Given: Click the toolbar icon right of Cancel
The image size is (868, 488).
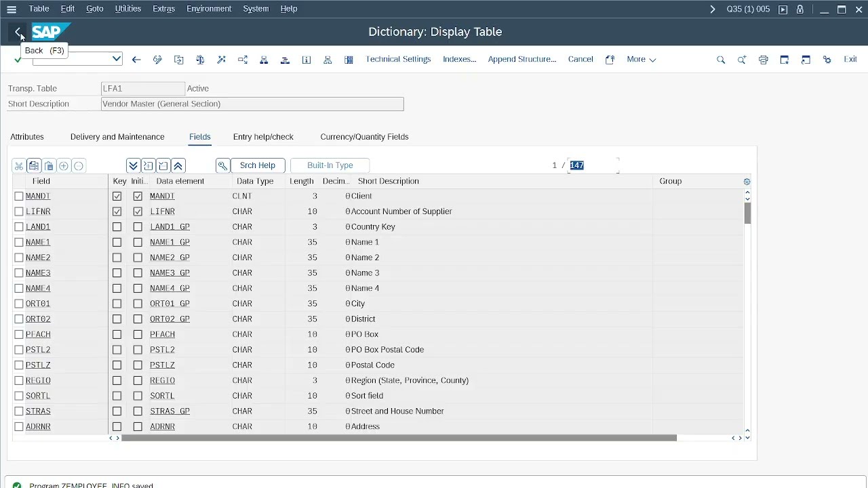Looking at the screenshot, I should point(610,60).
